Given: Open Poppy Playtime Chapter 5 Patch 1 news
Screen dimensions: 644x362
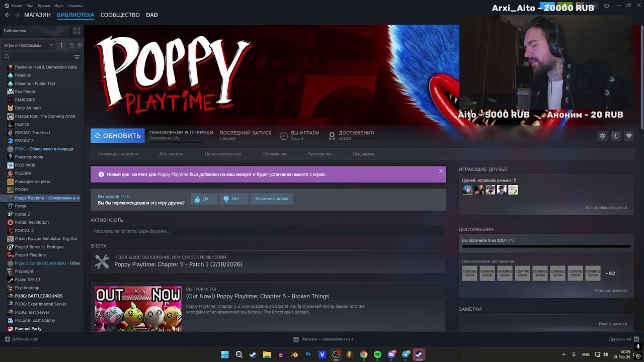Looking at the screenshot, I should pyautogui.click(x=178, y=264).
